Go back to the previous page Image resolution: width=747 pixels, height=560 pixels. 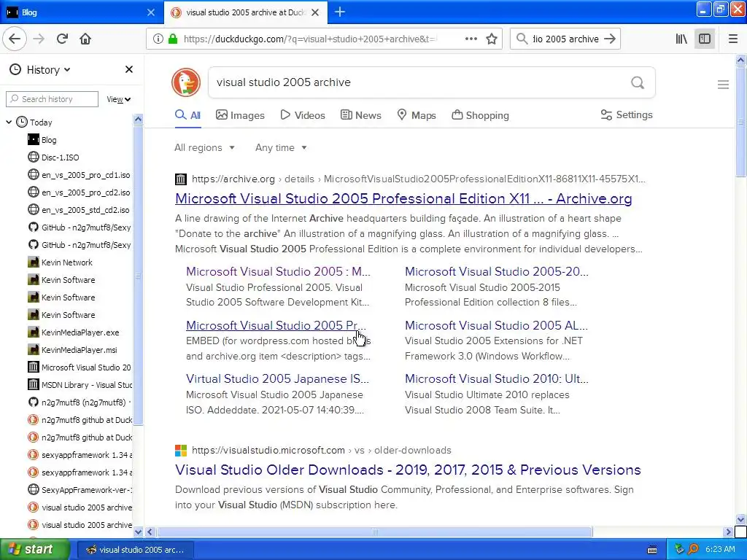(x=15, y=39)
